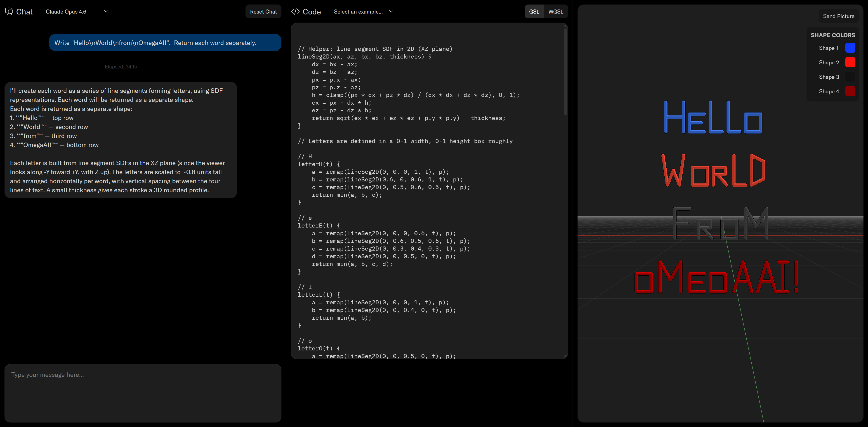Click the Chat speech bubble icon
Viewport: 868px width, 427px height.
point(9,12)
